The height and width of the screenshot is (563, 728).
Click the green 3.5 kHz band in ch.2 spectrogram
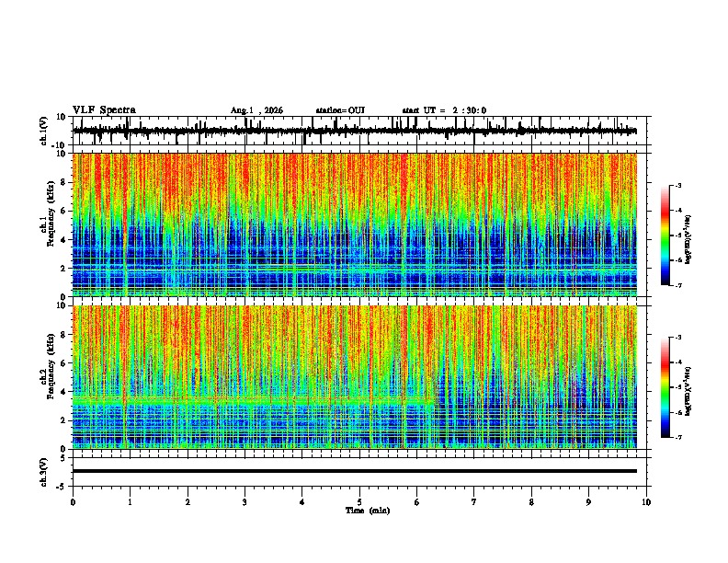tap(253, 400)
